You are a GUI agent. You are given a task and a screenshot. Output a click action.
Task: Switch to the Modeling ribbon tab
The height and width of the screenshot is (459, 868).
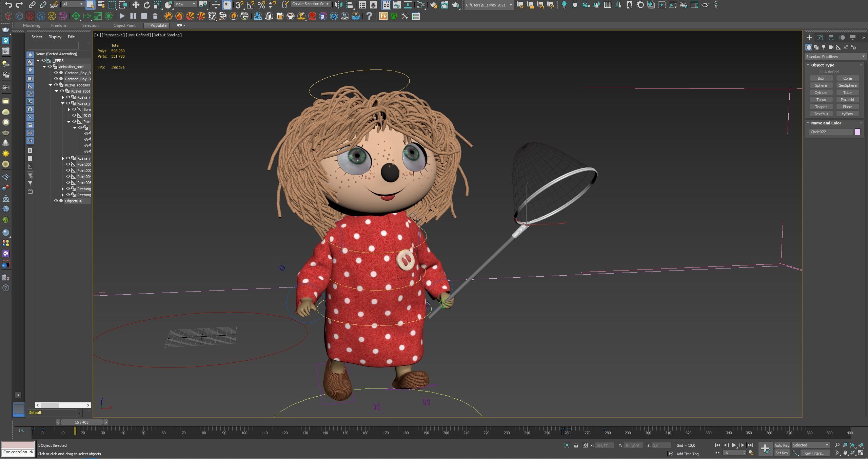(32, 25)
